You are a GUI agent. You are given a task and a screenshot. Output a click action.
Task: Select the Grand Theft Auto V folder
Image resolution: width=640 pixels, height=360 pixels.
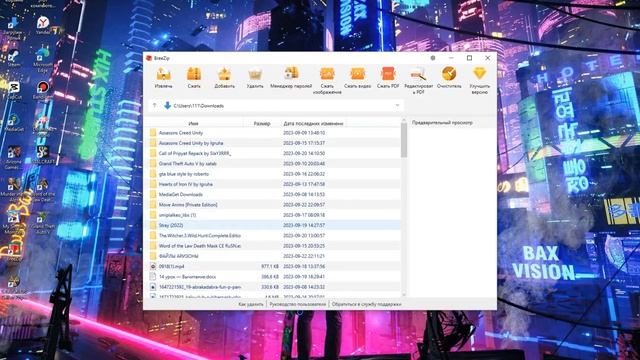coord(273,164)
